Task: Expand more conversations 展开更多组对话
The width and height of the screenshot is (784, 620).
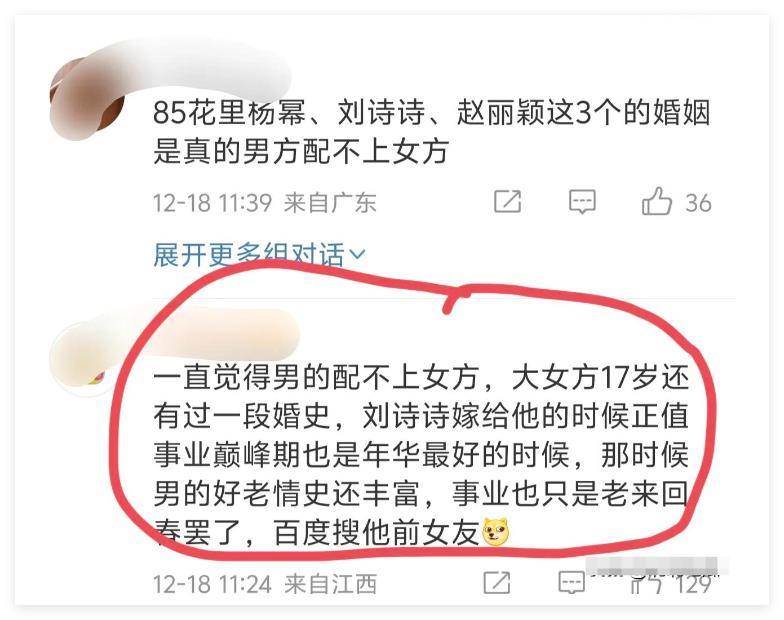Action: 259,255
